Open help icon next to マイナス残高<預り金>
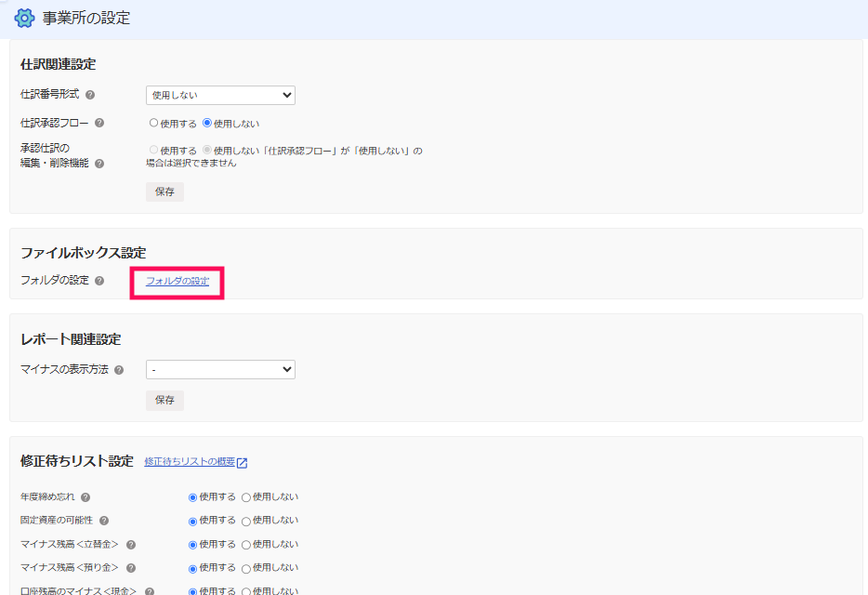868x595 pixels. pos(131,568)
